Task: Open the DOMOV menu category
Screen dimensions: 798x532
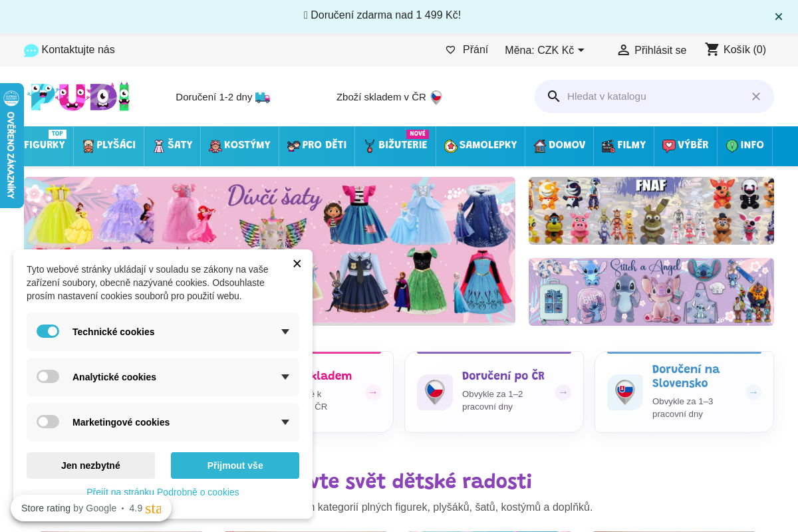Action: click(x=559, y=145)
